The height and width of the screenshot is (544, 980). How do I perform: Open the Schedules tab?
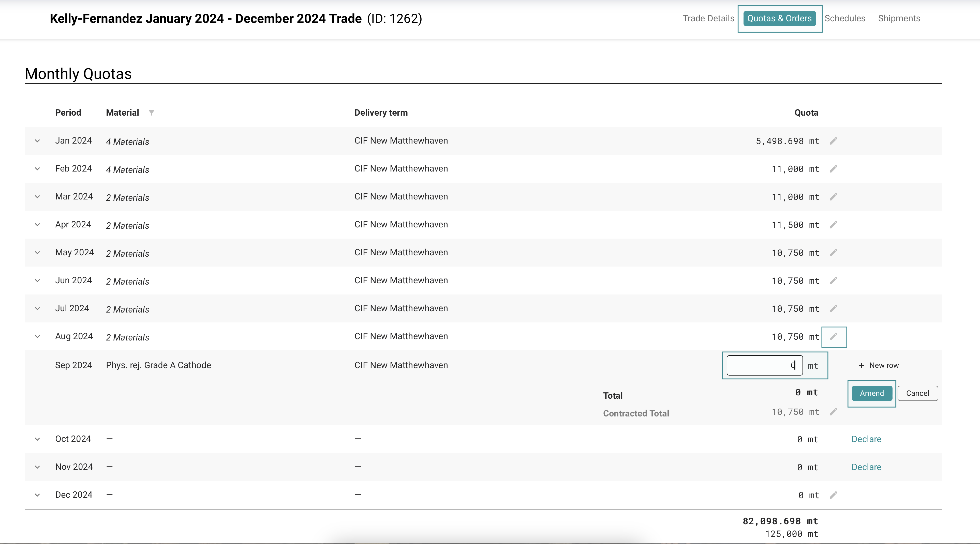click(844, 18)
